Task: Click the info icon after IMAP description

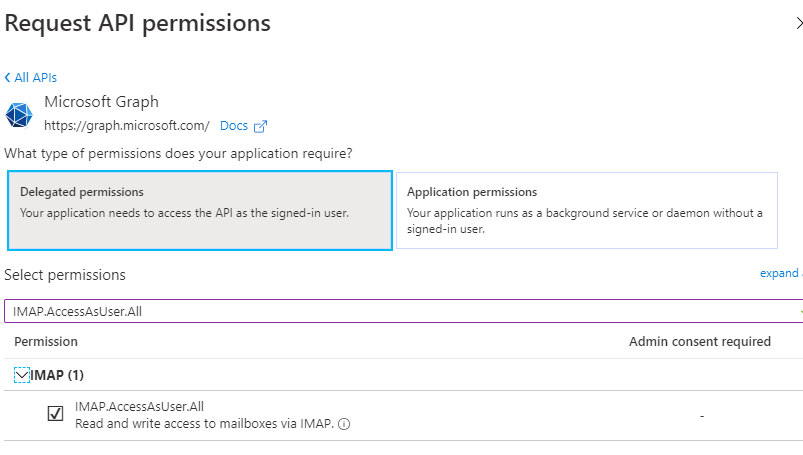Action: [344, 424]
